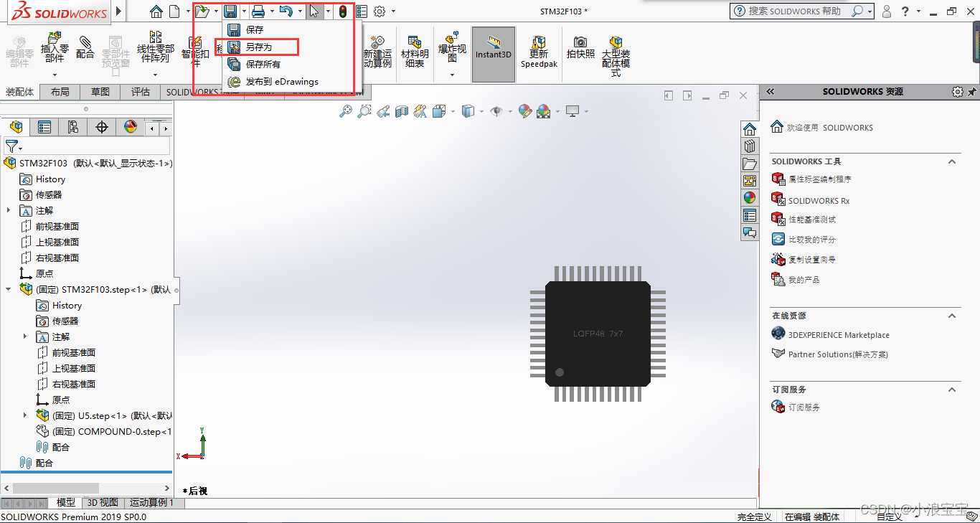Click the 拍快照 snapshot camera icon
980x523 pixels.
coord(580,47)
